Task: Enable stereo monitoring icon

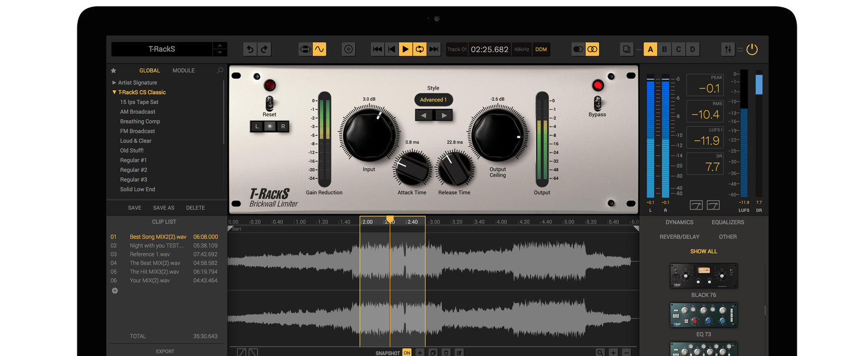Action: [592, 49]
